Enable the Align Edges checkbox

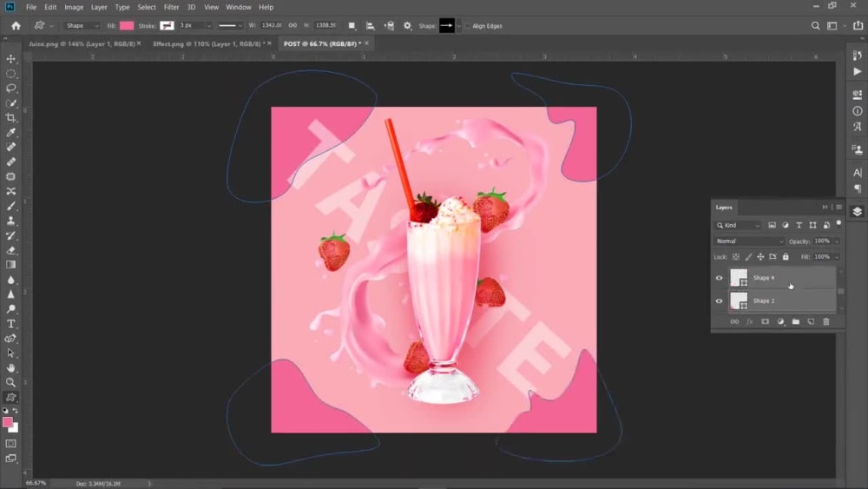click(x=468, y=26)
